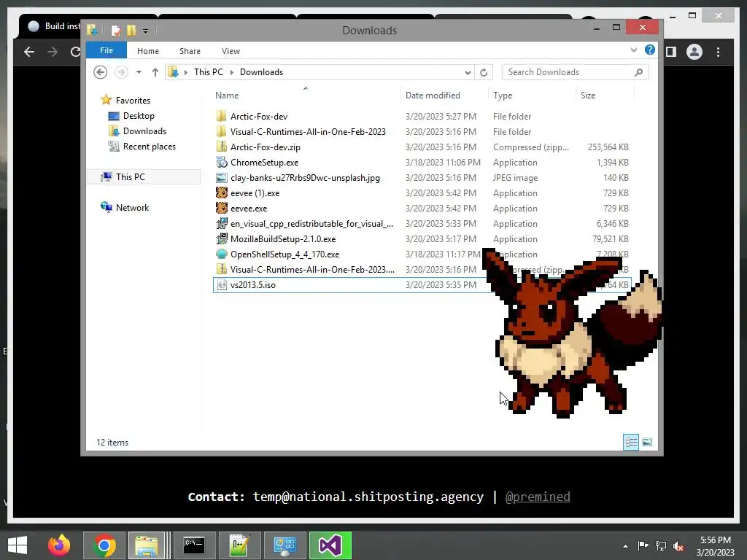Expand the address bar history dropdown
Viewport: 747px width, 560px height.
click(x=468, y=72)
